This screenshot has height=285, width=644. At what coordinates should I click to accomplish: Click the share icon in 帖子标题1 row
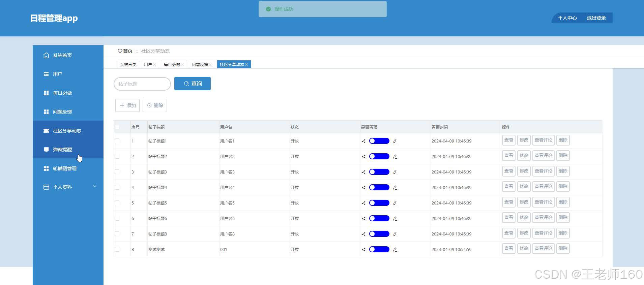tap(363, 141)
